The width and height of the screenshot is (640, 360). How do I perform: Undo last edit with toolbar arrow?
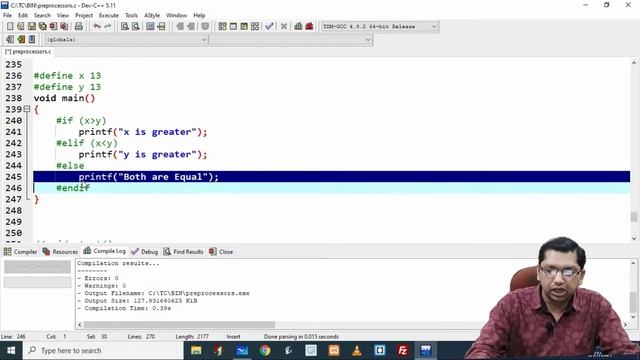tap(97, 27)
